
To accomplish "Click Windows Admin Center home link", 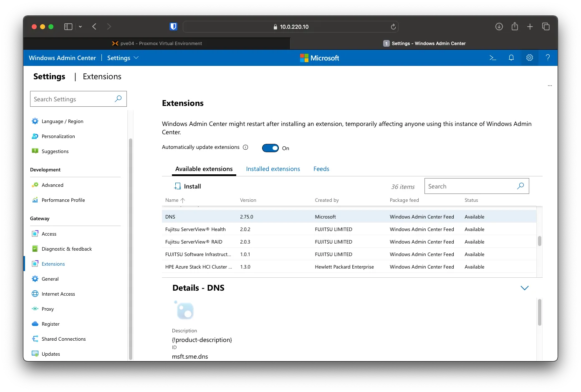I will coord(62,58).
